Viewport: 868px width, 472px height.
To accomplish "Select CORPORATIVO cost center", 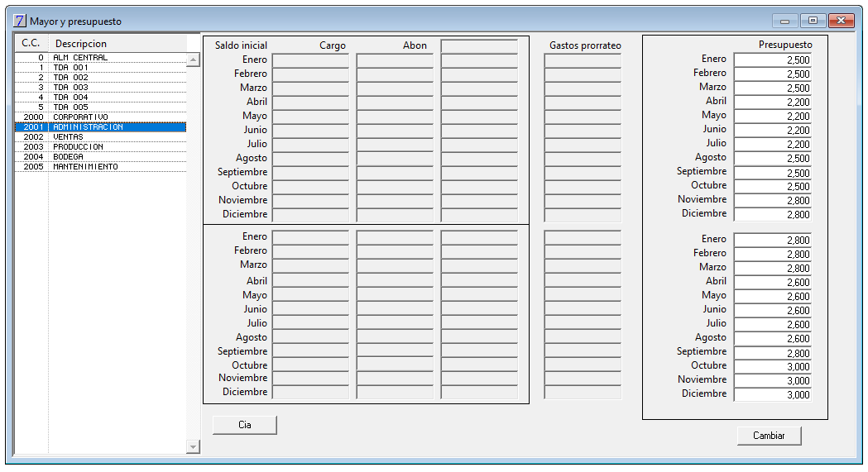I will [x=100, y=117].
